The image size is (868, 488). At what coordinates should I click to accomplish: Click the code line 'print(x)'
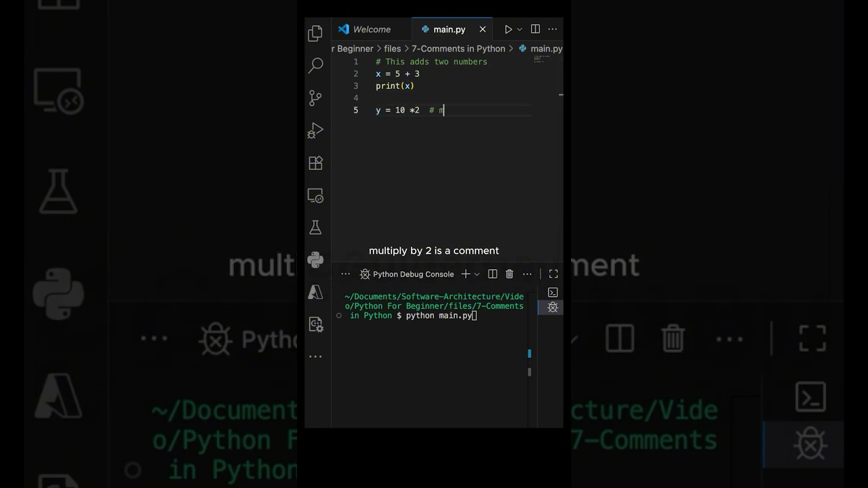coord(395,86)
